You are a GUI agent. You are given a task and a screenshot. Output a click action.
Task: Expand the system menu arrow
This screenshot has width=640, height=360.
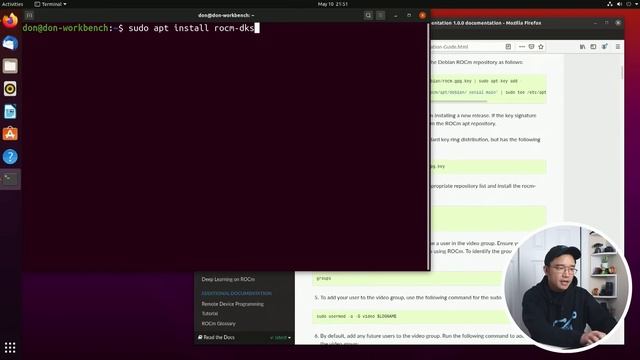pyautogui.click(x=636, y=4)
